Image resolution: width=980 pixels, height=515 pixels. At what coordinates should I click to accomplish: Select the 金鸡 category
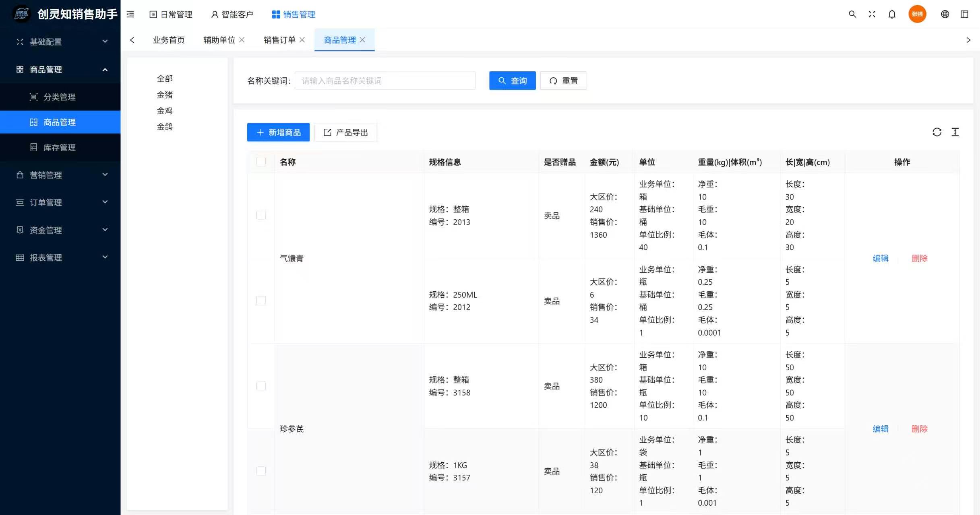(x=165, y=111)
